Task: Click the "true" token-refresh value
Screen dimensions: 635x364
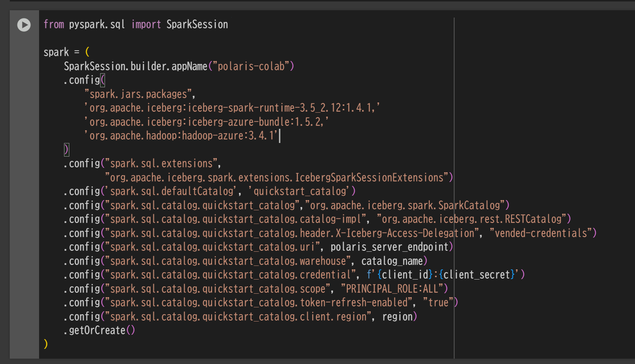Action: (x=438, y=303)
